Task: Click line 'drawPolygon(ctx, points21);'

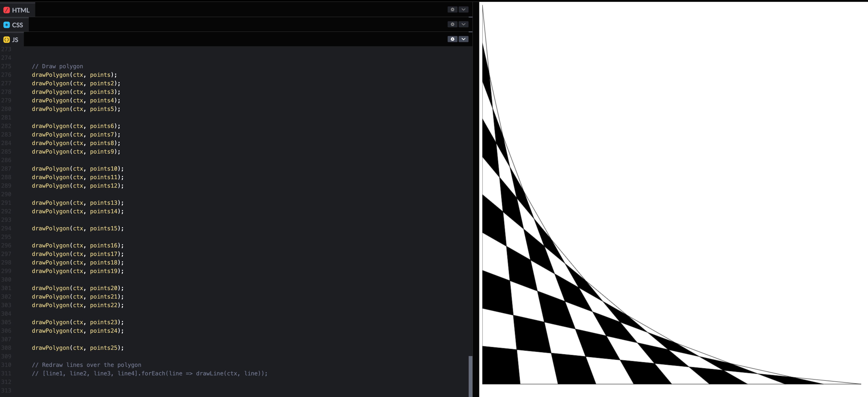Action: point(78,297)
